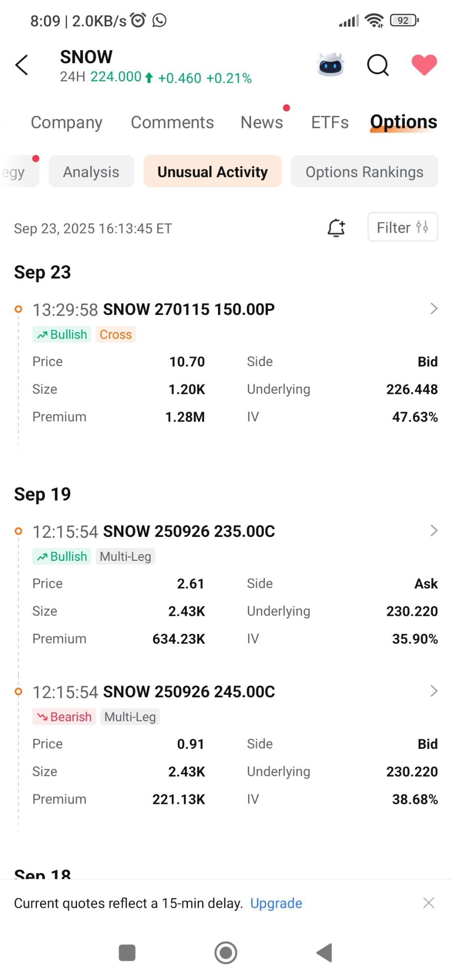Open the robot AI assistant icon
This screenshot has width=452, height=980.
(331, 65)
